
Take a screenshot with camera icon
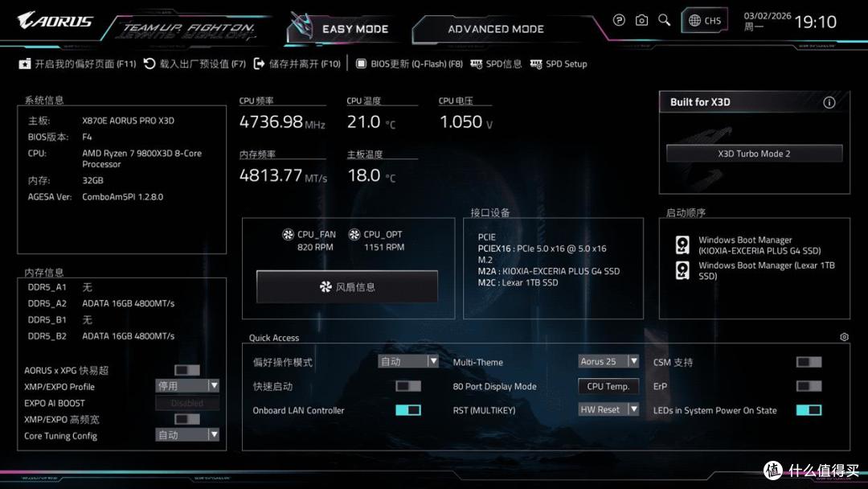(x=641, y=20)
